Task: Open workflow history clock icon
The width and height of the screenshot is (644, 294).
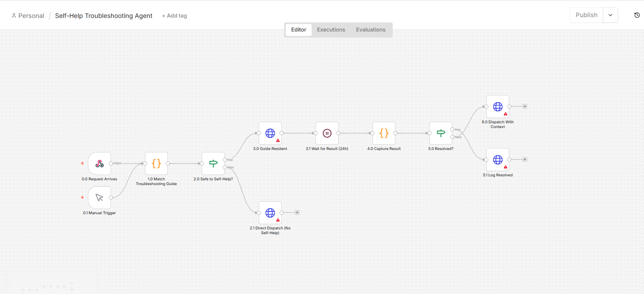Action: point(637,15)
